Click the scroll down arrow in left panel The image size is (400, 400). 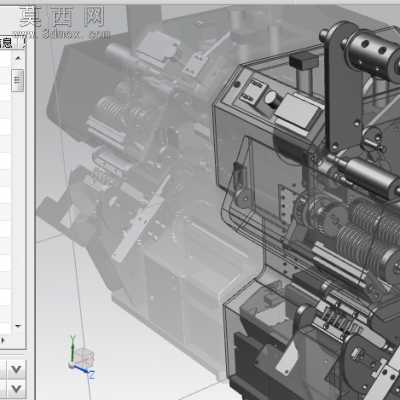pos(18,325)
